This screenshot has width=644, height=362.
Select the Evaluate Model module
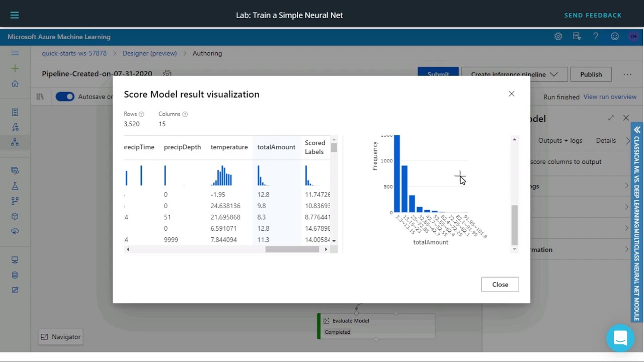click(x=376, y=326)
